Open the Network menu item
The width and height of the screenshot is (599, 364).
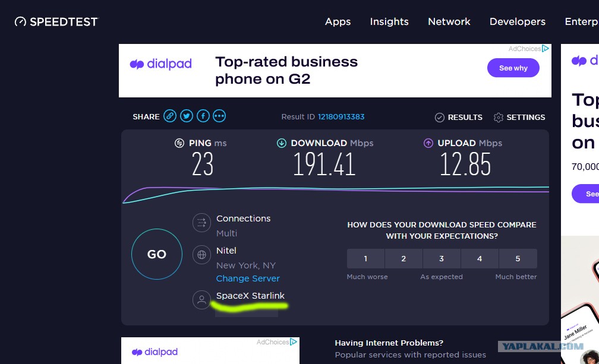click(x=449, y=22)
